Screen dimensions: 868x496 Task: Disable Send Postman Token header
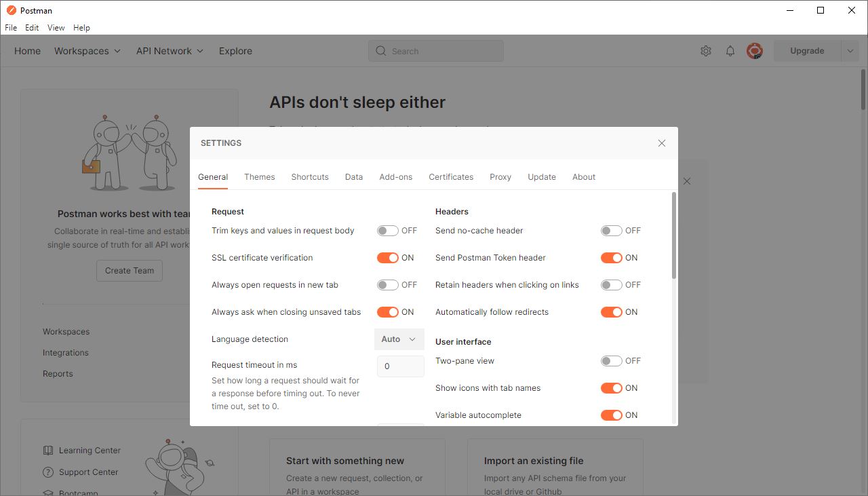coord(612,258)
